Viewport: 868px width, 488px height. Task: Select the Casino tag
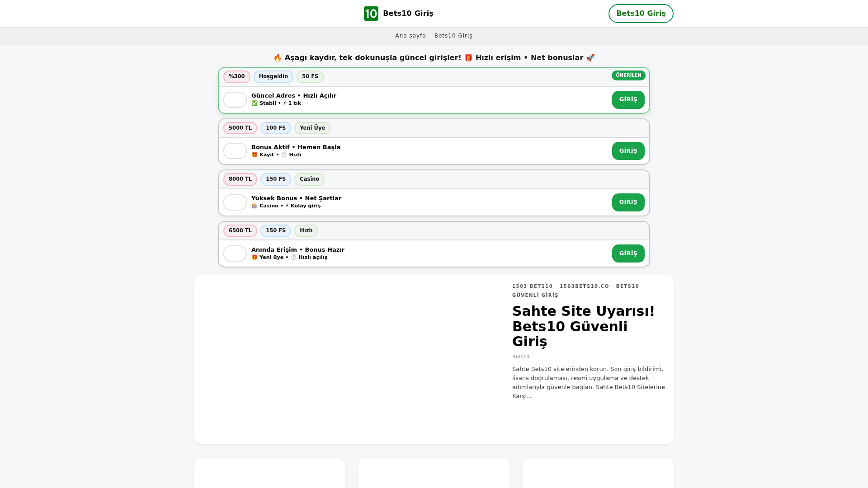point(309,179)
